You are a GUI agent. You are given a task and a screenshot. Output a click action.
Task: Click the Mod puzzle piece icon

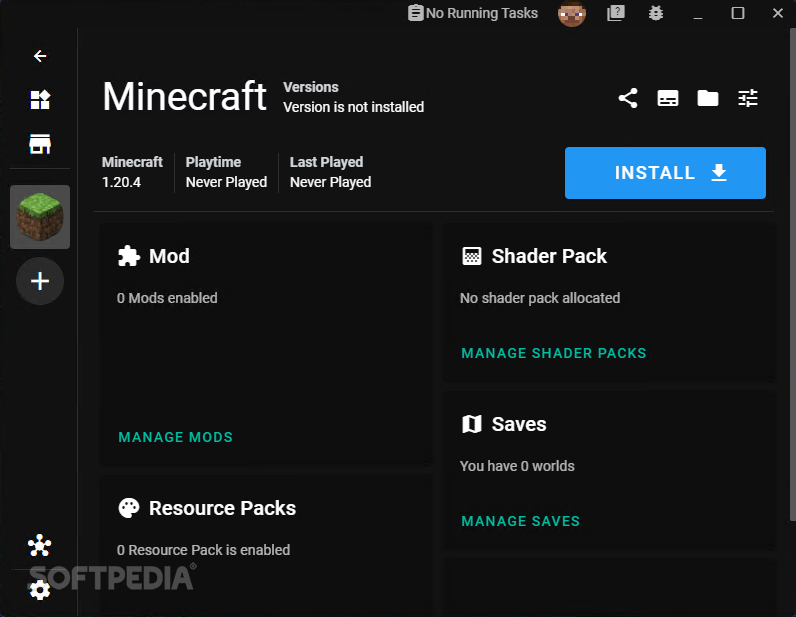[128, 256]
